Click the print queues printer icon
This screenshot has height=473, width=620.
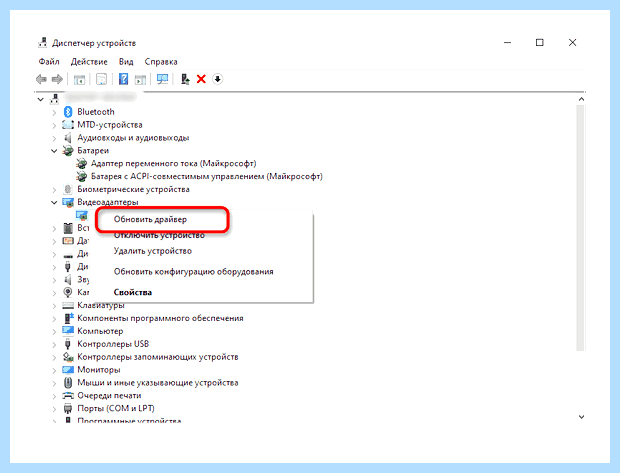click(68, 395)
